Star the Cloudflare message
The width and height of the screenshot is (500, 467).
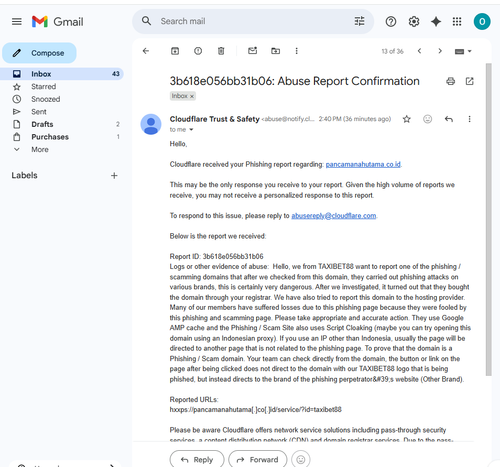tap(406, 119)
